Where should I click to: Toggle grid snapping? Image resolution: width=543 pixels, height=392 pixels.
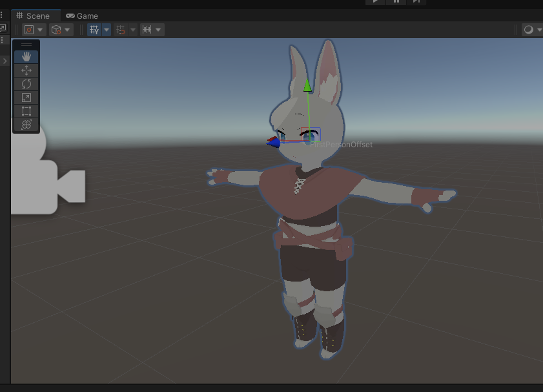pyautogui.click(x=121, y=30)
